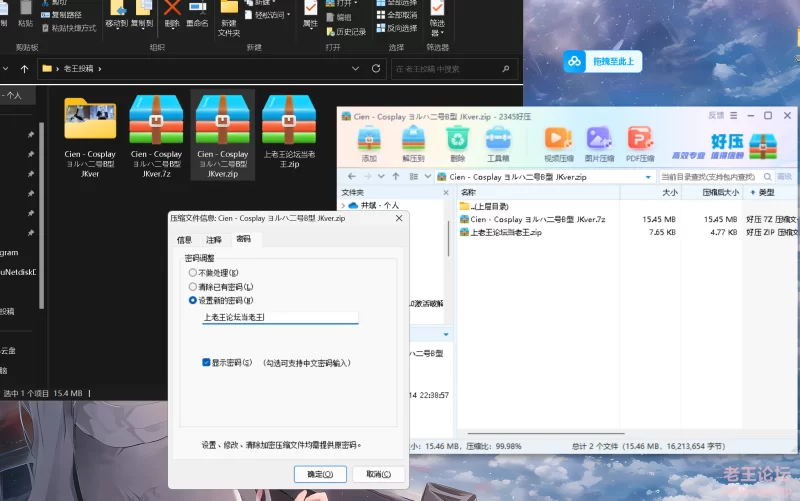800x501 pixels.
Task: Open PDF压缩 compression tool
Action: 640,139
